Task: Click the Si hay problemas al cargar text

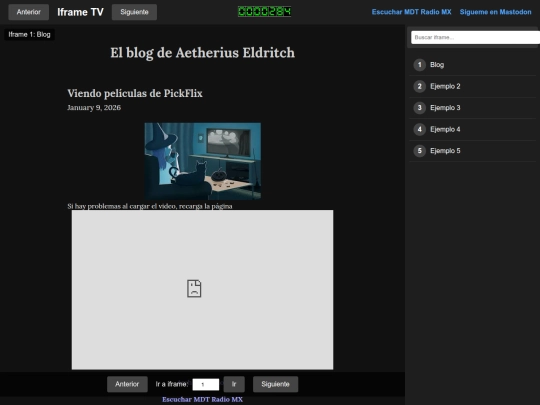Action: point(150,206)
